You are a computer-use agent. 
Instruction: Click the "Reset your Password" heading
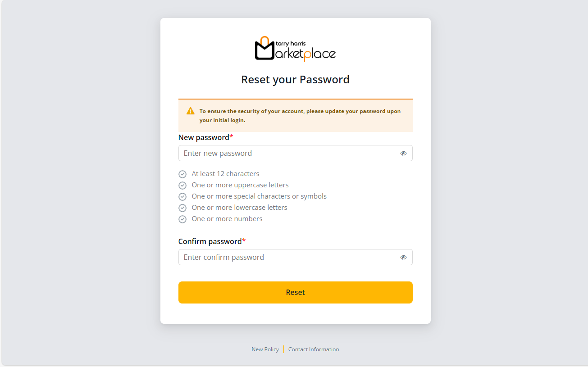(x=295, y=80)
